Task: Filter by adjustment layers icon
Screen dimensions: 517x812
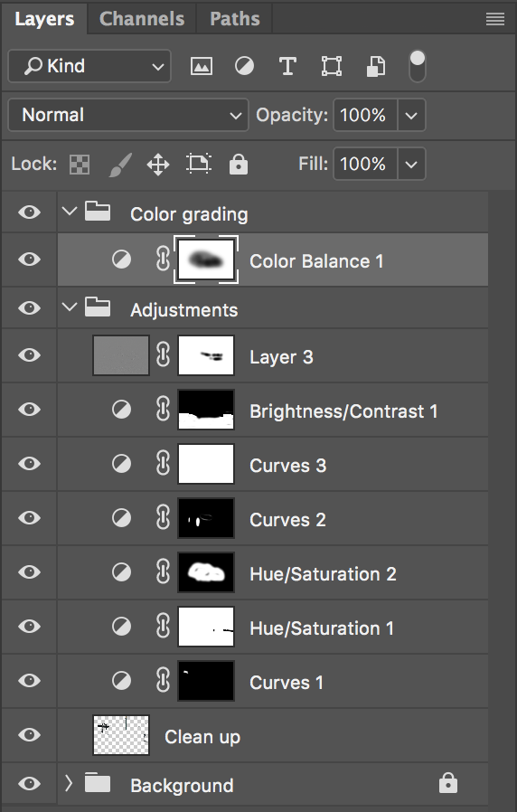Action: click(244, 66)
